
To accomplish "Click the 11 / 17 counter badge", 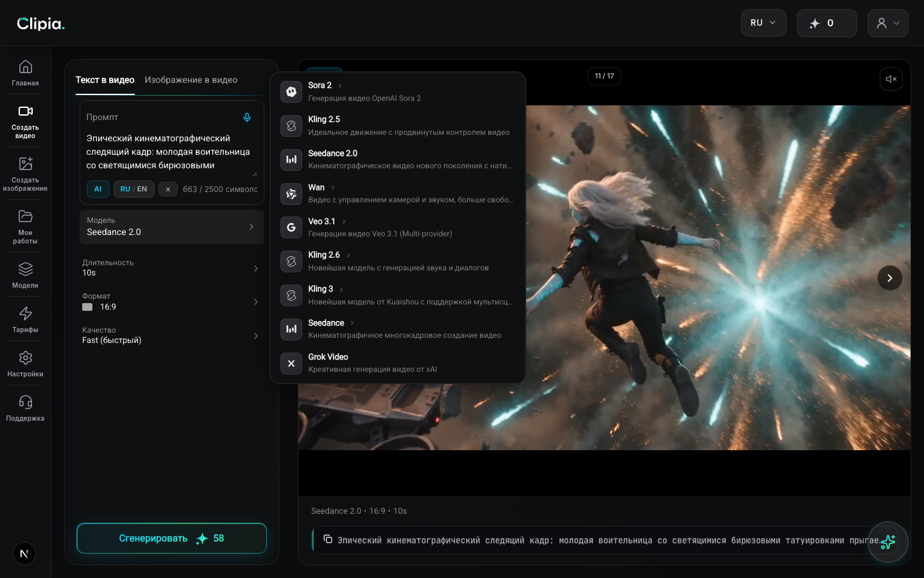I will 604,76.
